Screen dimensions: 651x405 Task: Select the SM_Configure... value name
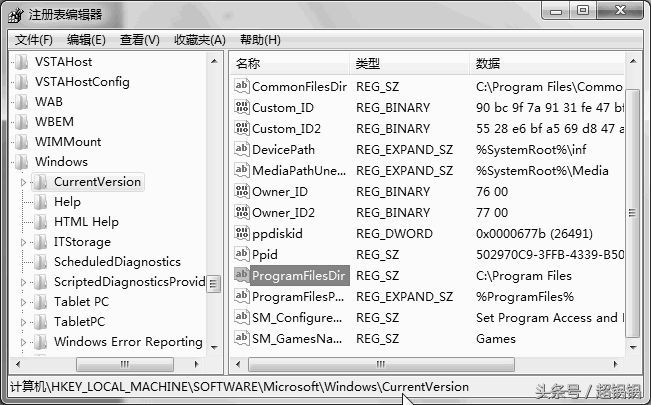point(297,318)
